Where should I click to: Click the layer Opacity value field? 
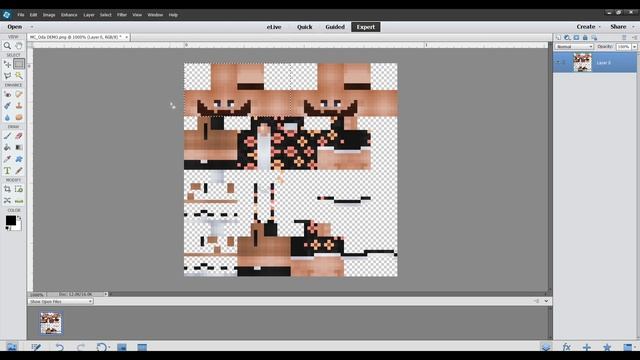point(623,47)
